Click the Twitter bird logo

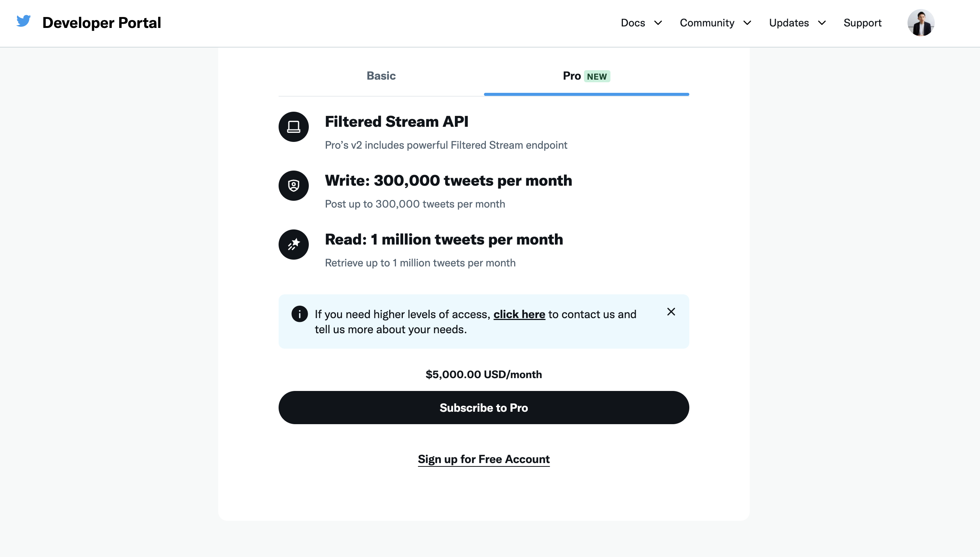(x=23, y=21)
